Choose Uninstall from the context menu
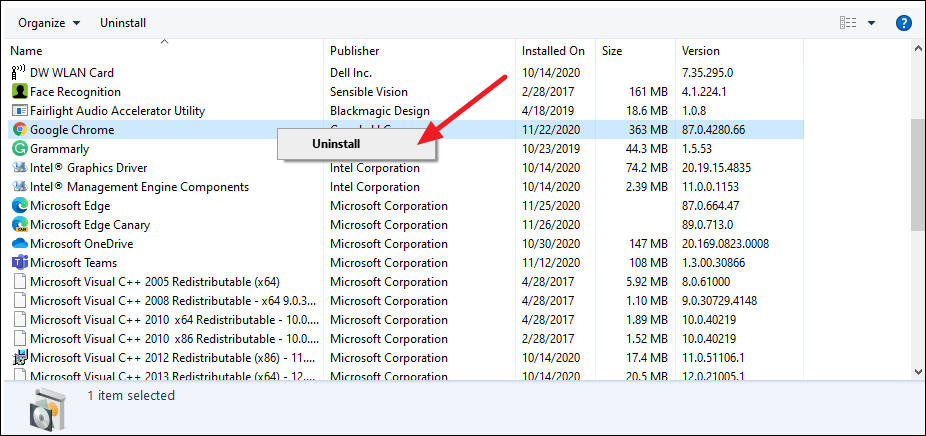 pos(357,144)
